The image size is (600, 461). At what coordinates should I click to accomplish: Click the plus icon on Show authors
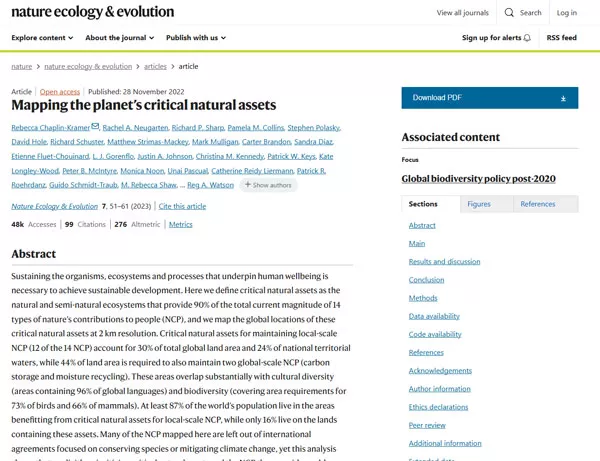[x=247, y=185]
